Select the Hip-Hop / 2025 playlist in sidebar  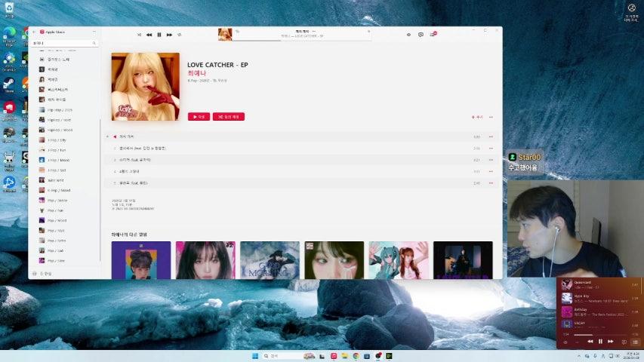(60, 109)
